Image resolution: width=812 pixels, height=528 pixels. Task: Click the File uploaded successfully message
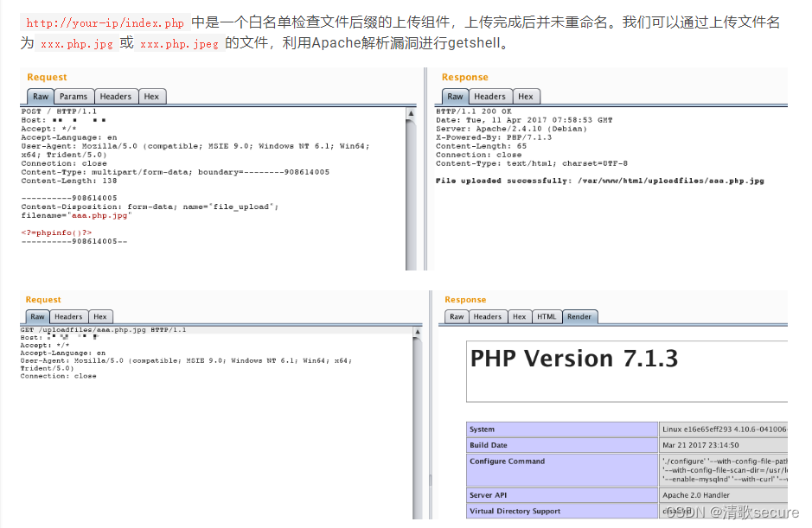[599, 181]
